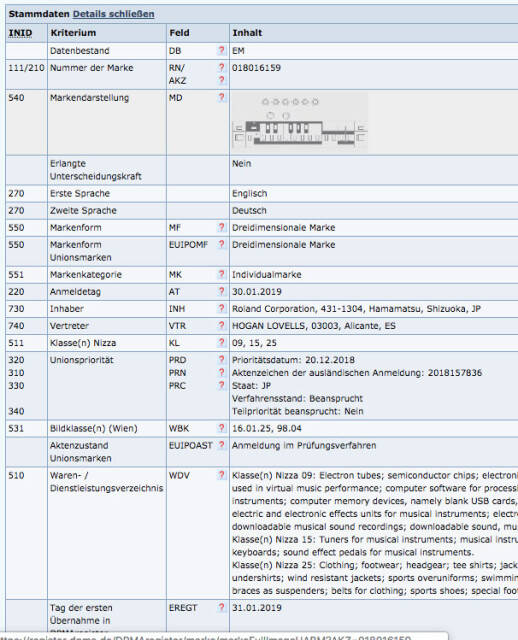
Task: Select representative 'HOGAN LOVELLS' cell
Action: (x=314, y=326)
